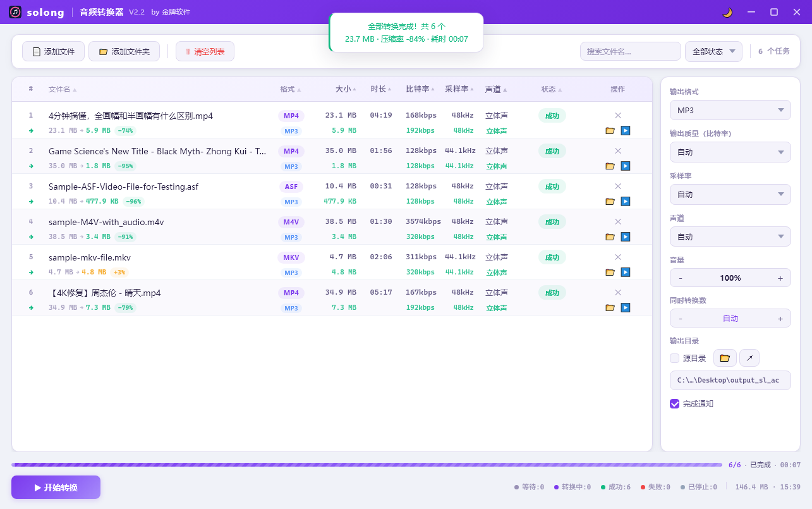Click 清空列表 to clear the list

205,52
